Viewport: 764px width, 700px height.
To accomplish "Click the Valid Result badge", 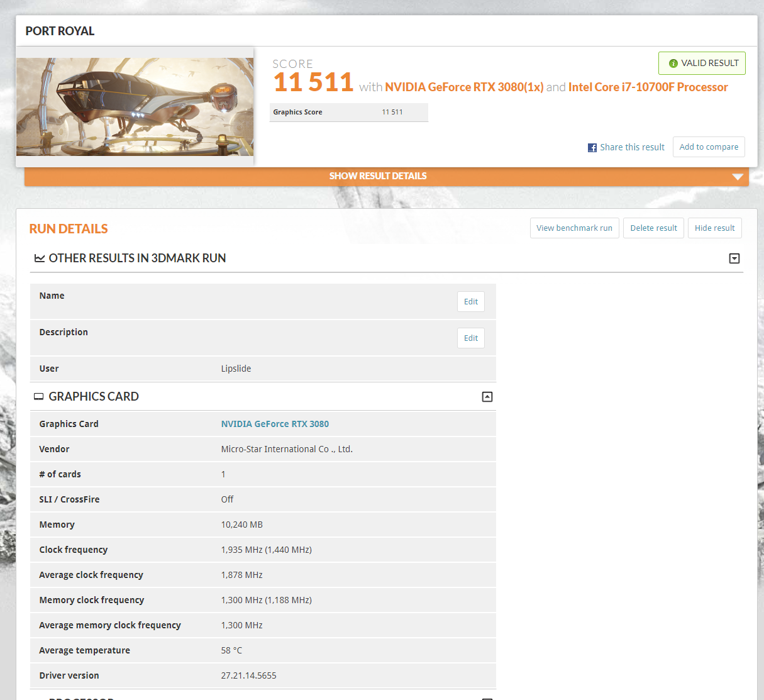I will click(702, 64).
